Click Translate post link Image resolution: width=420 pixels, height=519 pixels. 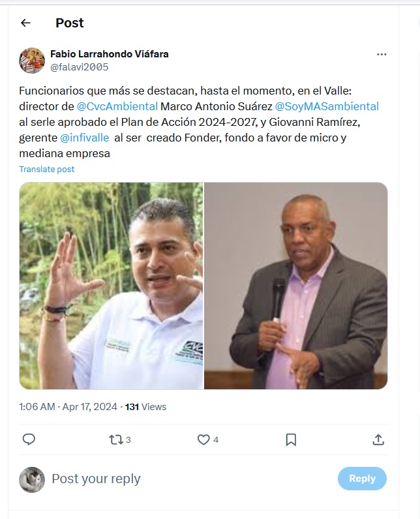click(47, 169)
